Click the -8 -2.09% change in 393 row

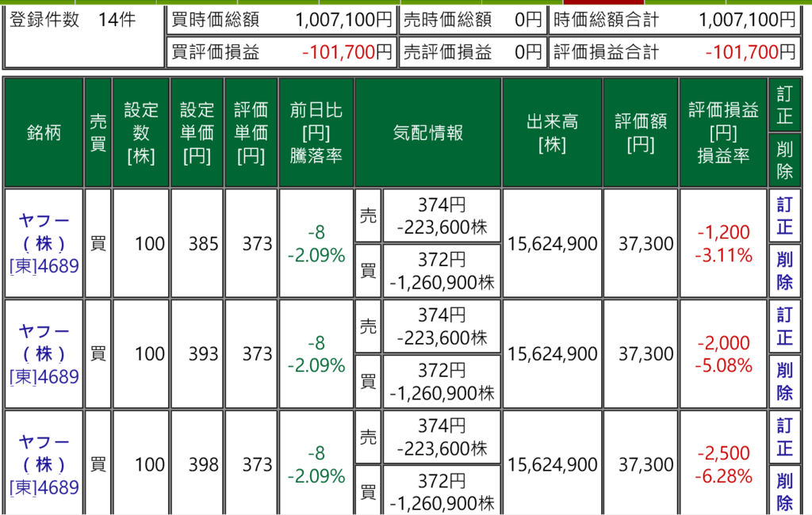pos(316,354)
